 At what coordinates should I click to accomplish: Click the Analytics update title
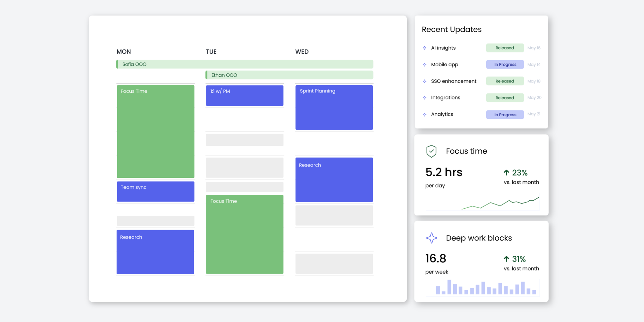coord(442,114)
